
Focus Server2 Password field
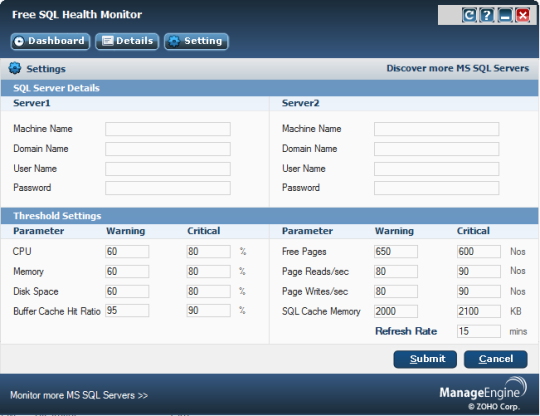click(436, 188)
